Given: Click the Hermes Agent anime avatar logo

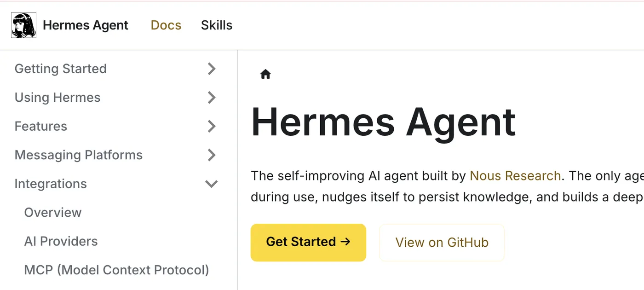Looking at the screenshot, I should (23, 25).
